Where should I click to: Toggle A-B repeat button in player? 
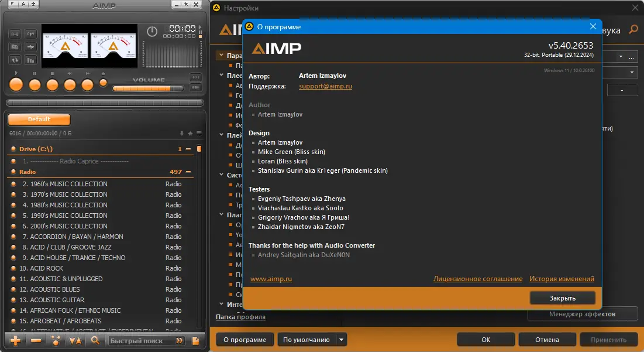pyautogui.click(x=15, y=34)
